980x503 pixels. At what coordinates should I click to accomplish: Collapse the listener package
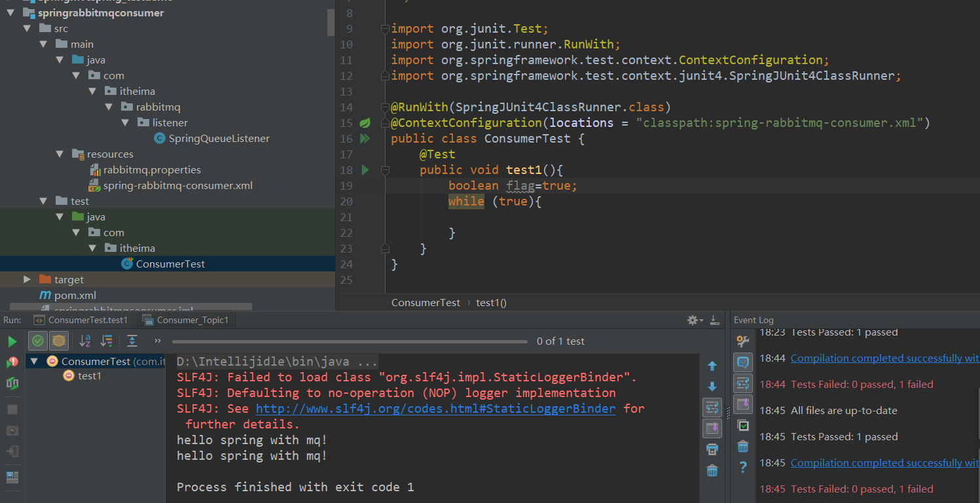[x=125, y=123]
